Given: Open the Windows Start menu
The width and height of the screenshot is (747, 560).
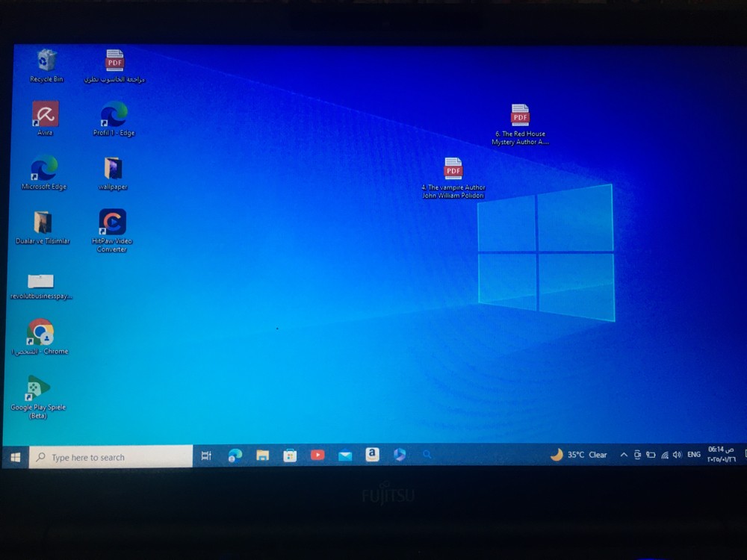Looking at the screenshot, I should (x=15, y=457).
